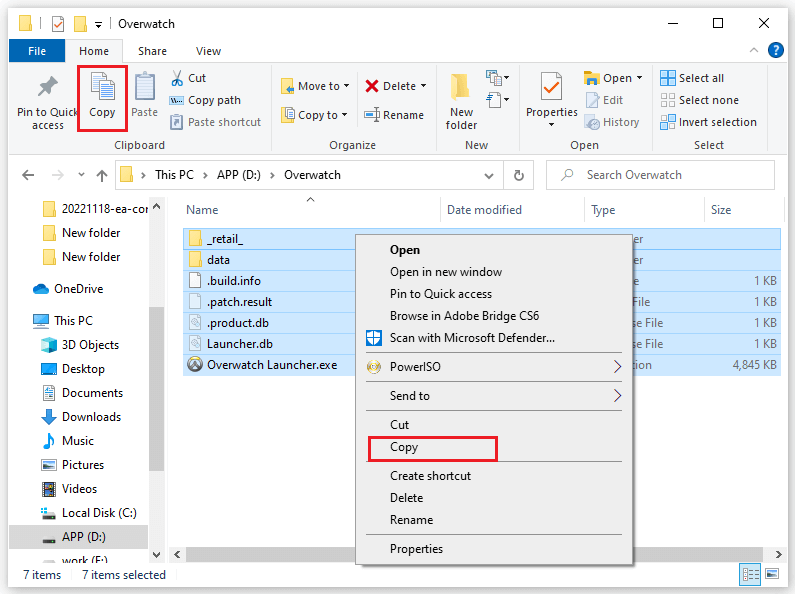Click the Copy button in the ribbon
Viewport: 795px width, 594px height.
tap(102, 96)
